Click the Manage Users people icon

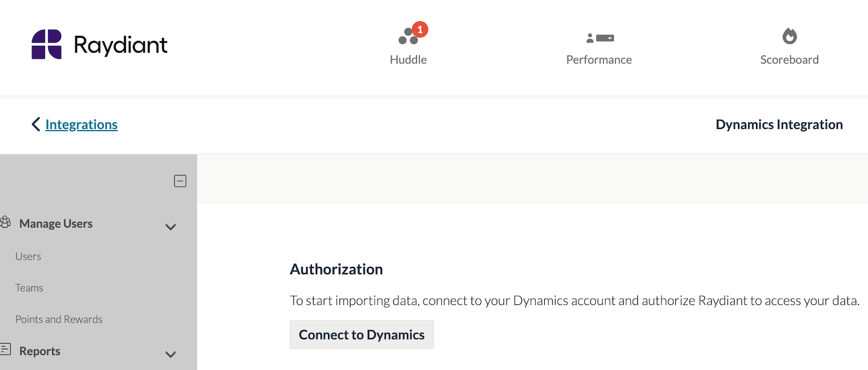click(5, 222)
